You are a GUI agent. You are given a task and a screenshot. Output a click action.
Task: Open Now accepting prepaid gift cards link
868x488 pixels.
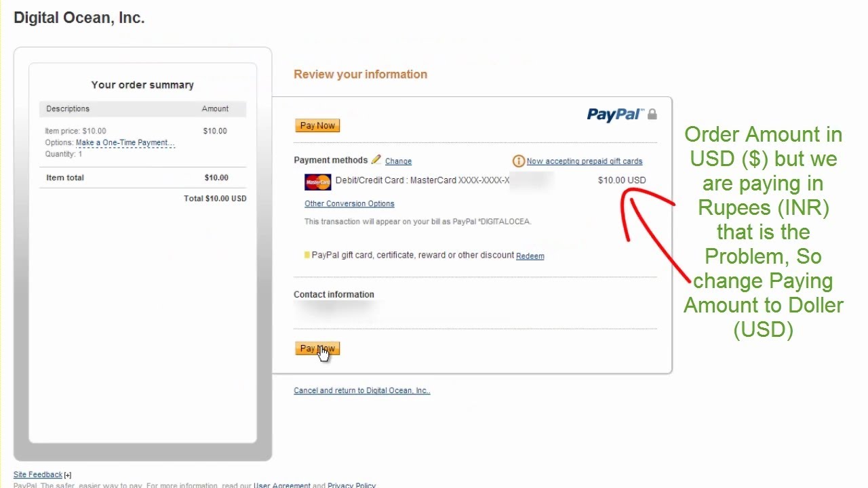(585, 161)
